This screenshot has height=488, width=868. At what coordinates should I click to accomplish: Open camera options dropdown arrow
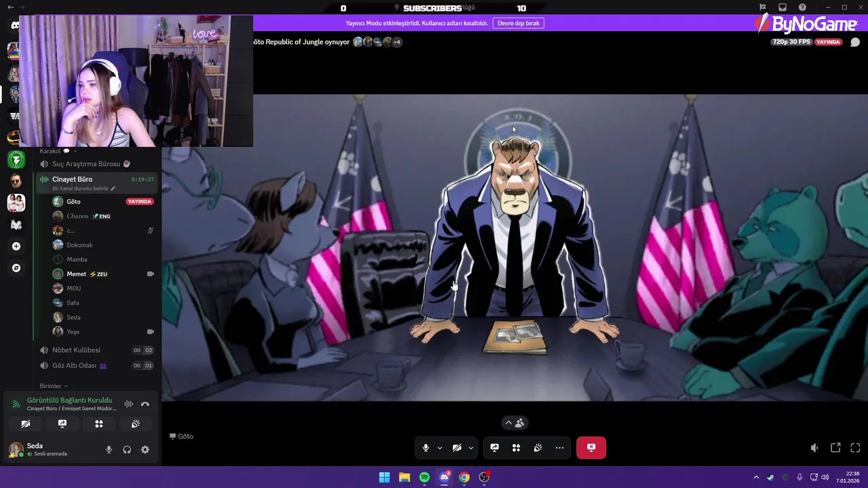(471, 448)
